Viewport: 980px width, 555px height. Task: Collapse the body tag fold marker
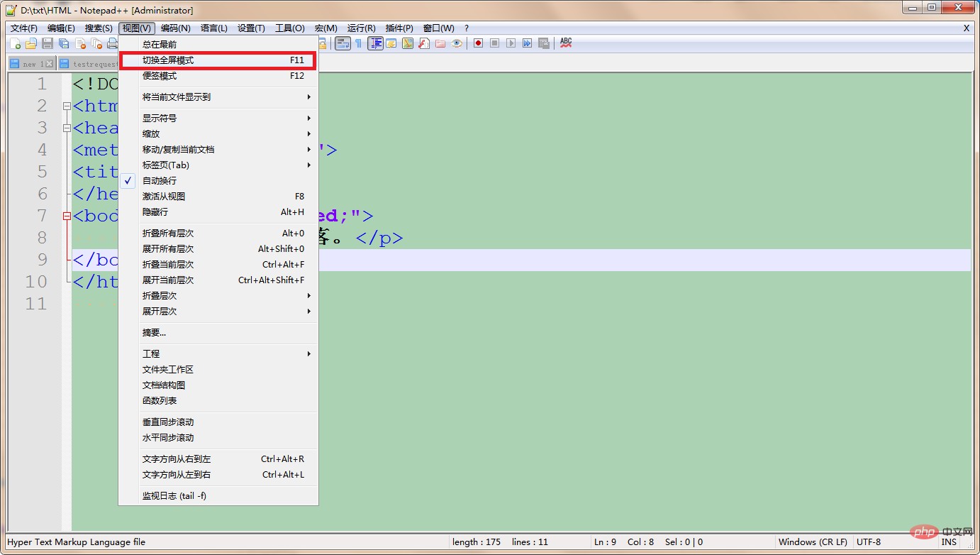(67, 216)
